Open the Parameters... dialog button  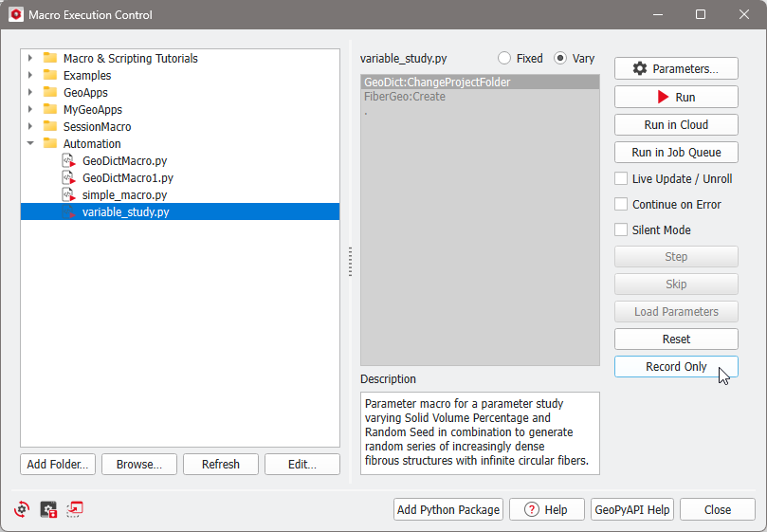point(676,68)
